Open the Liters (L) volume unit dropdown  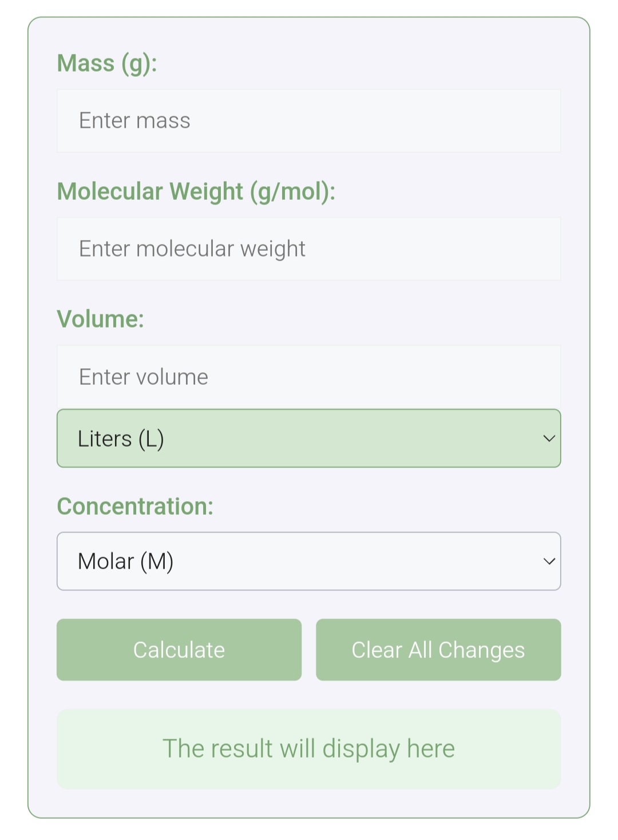point(308,439)
